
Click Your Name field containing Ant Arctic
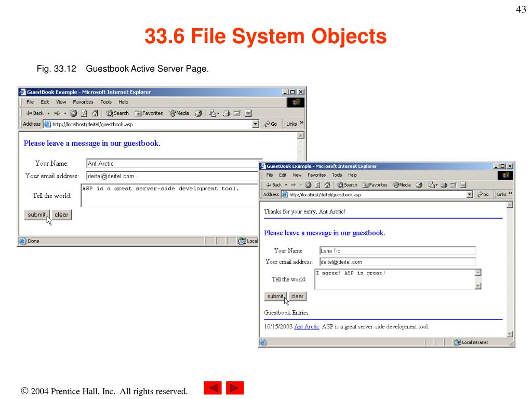pyautogui.click(x=175, y=164)
